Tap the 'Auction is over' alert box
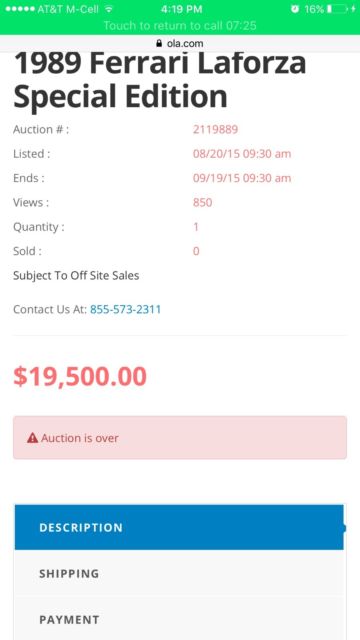The height and width of the screenshot is (640, 360). coord(180,438)
